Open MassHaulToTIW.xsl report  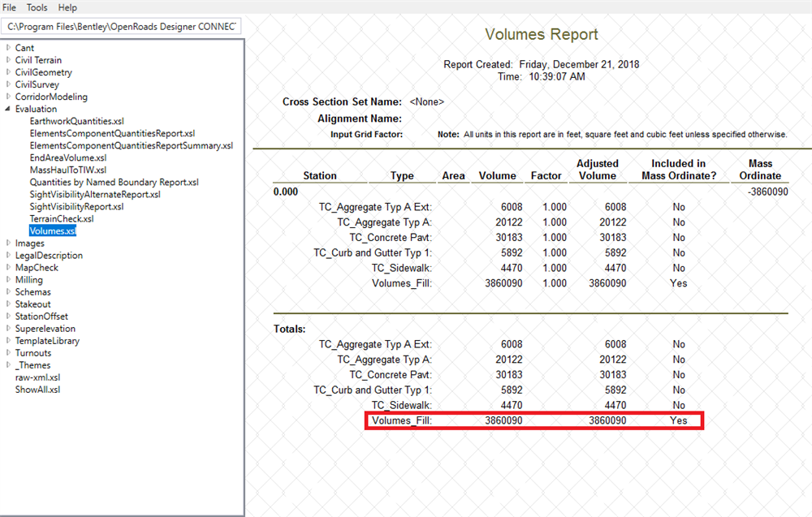click(68, 170)
